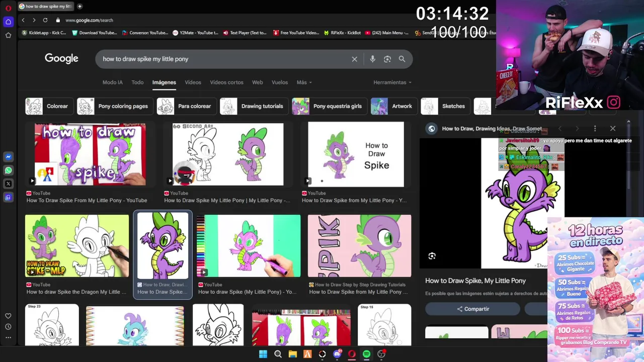Open '60 Second Art' Spike video thumbnail

(x=228, y=154)
